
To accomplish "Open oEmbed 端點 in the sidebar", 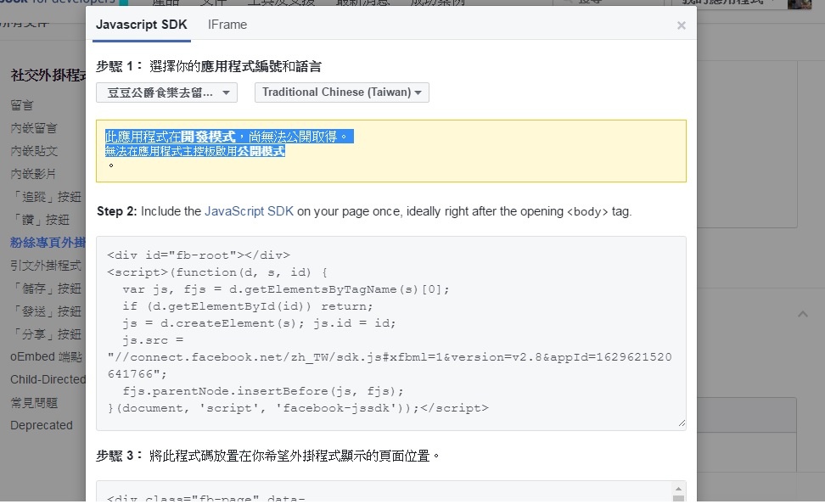I will (47, 356).
